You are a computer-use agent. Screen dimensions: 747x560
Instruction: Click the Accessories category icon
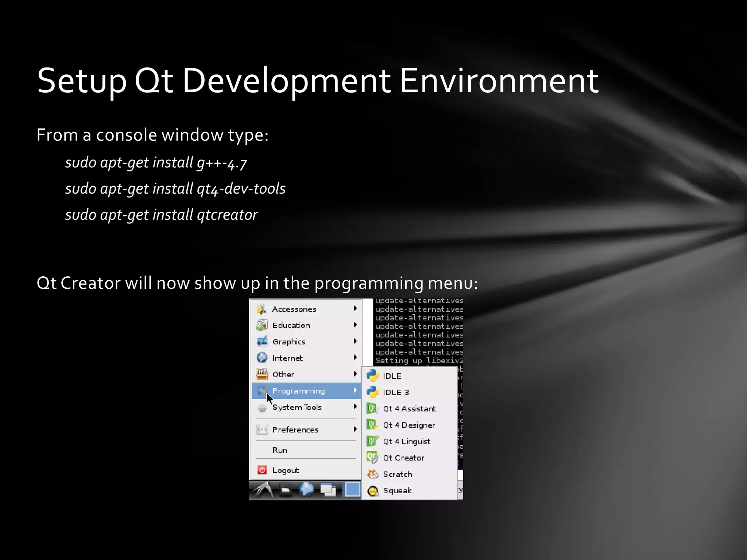click(x=262, y=309)
